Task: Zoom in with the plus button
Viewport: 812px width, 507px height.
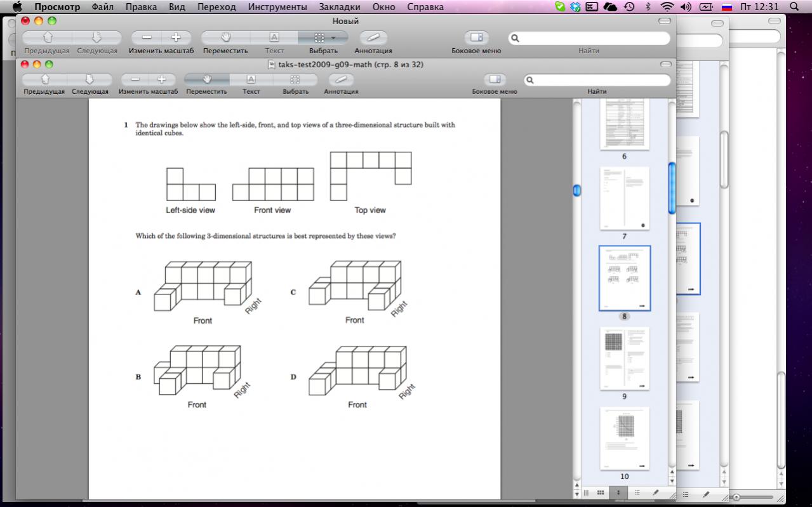Action: [x=162, y=79]
